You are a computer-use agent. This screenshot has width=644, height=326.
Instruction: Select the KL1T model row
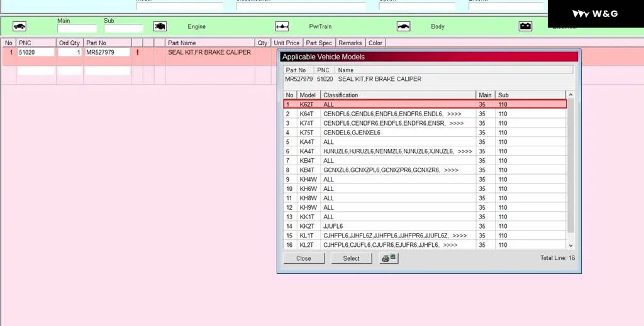point(425,236)
